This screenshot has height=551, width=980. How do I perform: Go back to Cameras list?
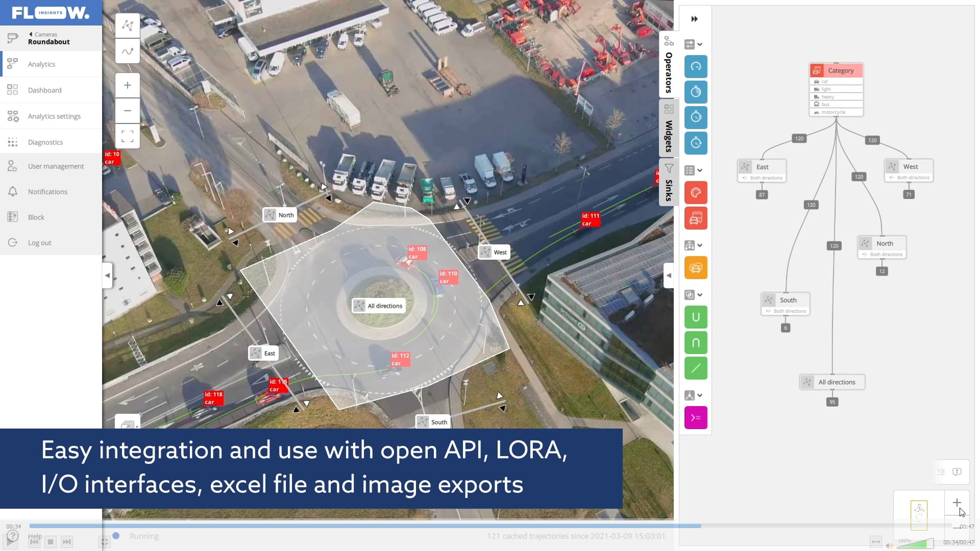click(43, 34)
